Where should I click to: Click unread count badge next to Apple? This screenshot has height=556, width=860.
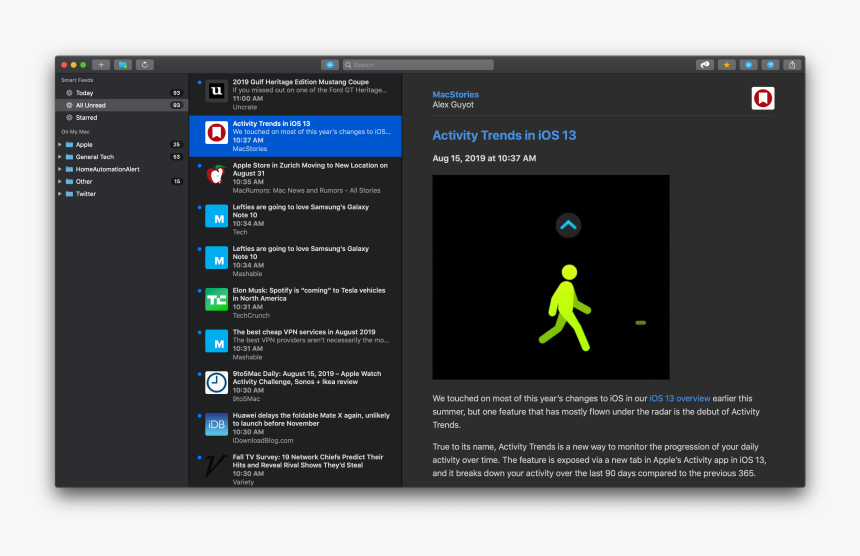point(177,145)
